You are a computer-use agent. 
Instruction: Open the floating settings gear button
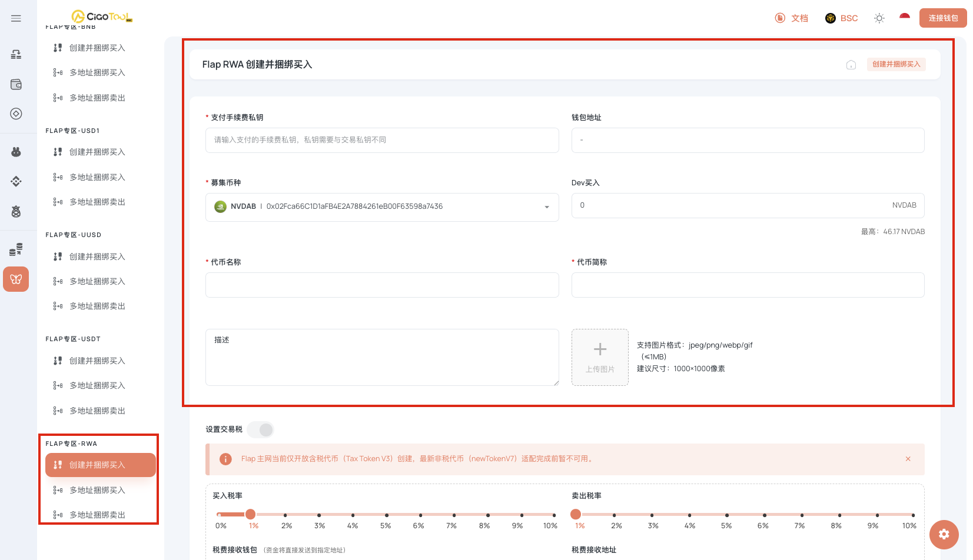pyautogui.click(x=944, y=534)
